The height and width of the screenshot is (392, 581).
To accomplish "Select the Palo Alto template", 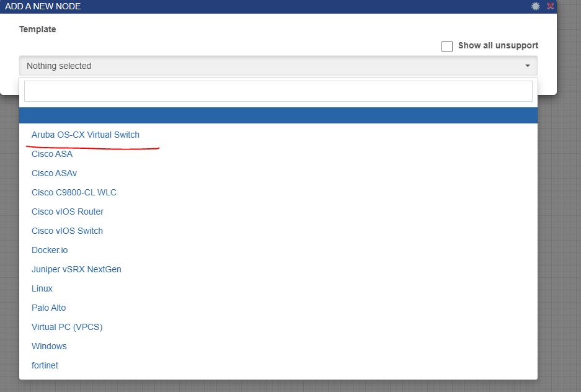I will [x=48, y=308].
